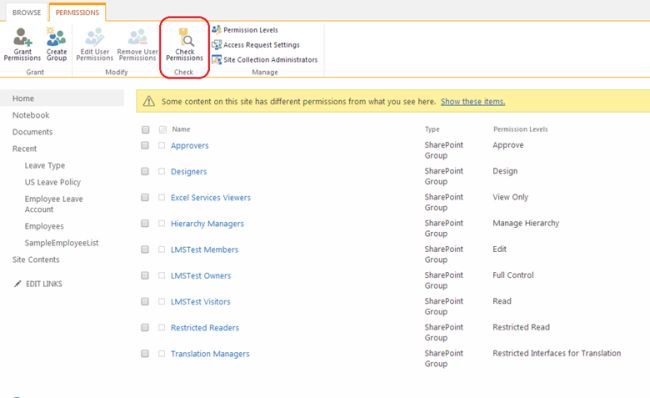The image size is (650, 398).
Task: Open Documents in the left navigation
Action: pyautogui.click(x=32, y=132)
